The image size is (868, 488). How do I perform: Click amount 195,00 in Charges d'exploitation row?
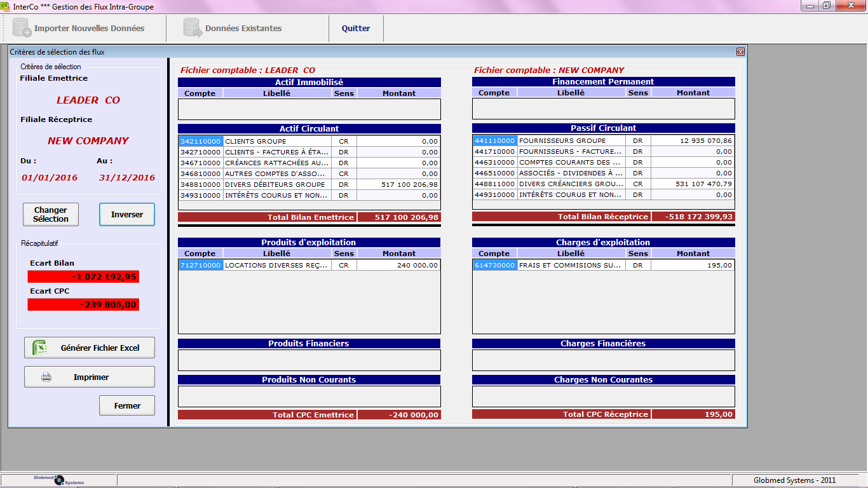(x=693, y=265)
